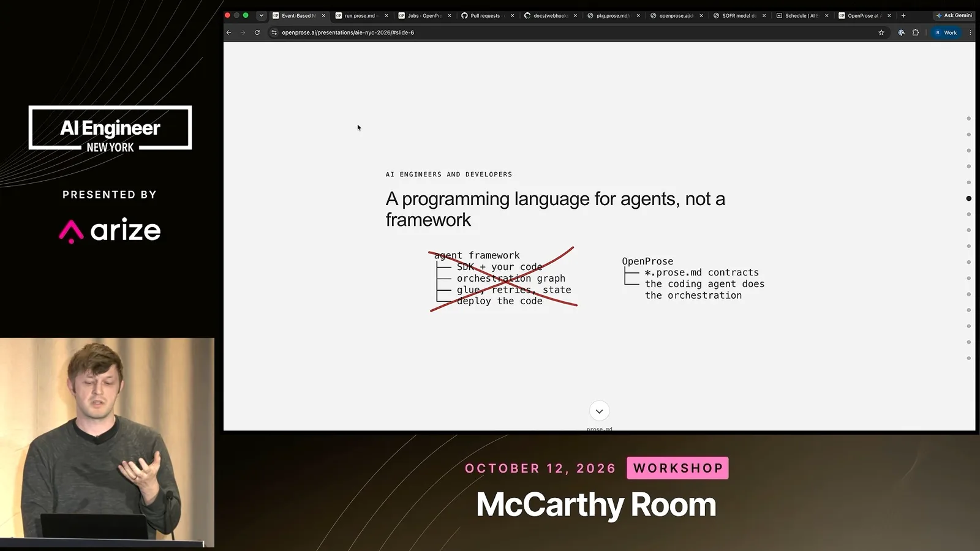Click the browser forward arrow
This screenshot has width=980, height=551.
(x=243, y=32)
